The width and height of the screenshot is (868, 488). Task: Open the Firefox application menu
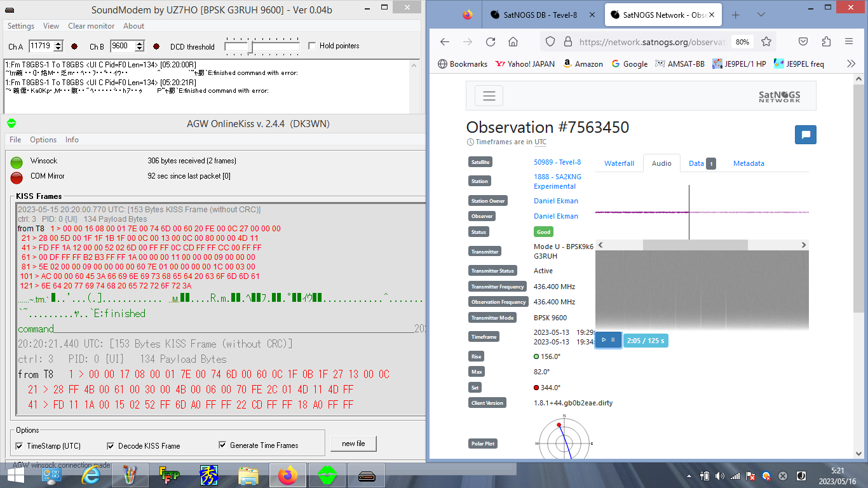coord(849,41)
